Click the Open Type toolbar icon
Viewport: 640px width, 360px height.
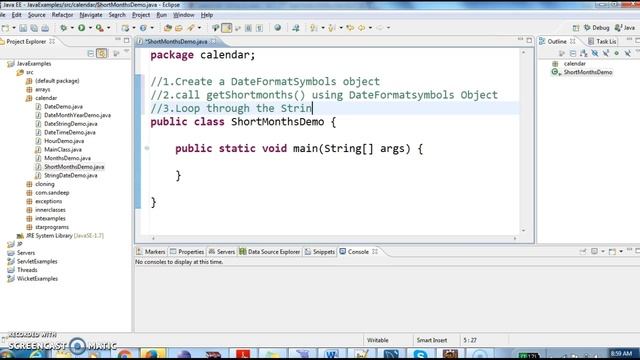167,28
